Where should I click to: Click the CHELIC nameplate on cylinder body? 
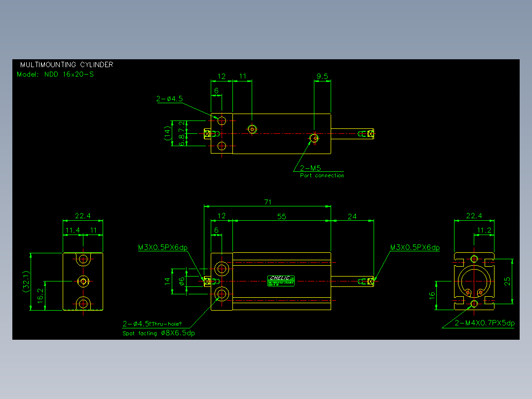tap(281, 281)
